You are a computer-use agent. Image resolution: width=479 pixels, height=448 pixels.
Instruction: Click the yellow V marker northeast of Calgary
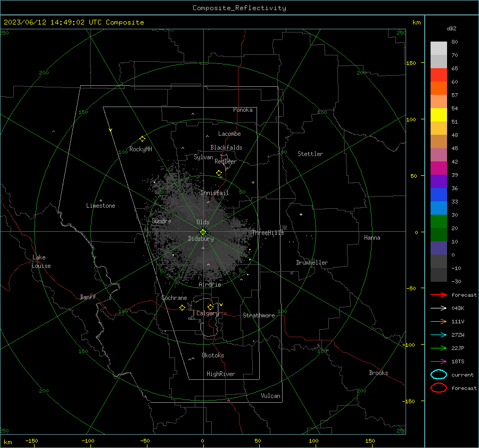pyautogui.click(x=221, y=305)
